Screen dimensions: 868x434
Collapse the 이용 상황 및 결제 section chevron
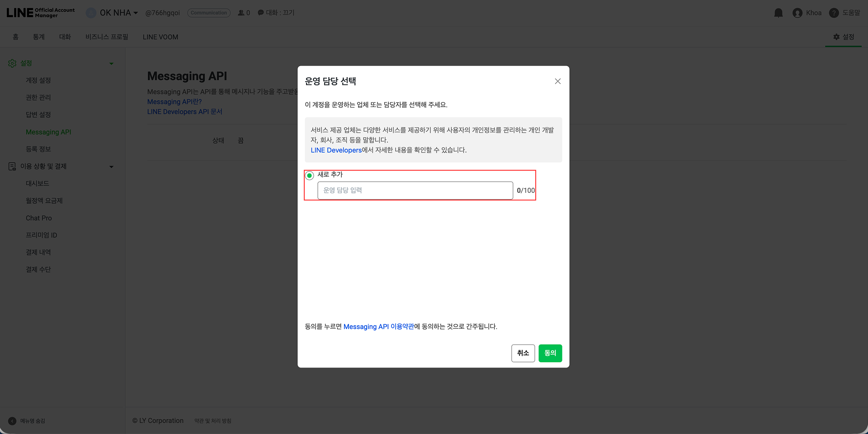(x=112, y=166)
